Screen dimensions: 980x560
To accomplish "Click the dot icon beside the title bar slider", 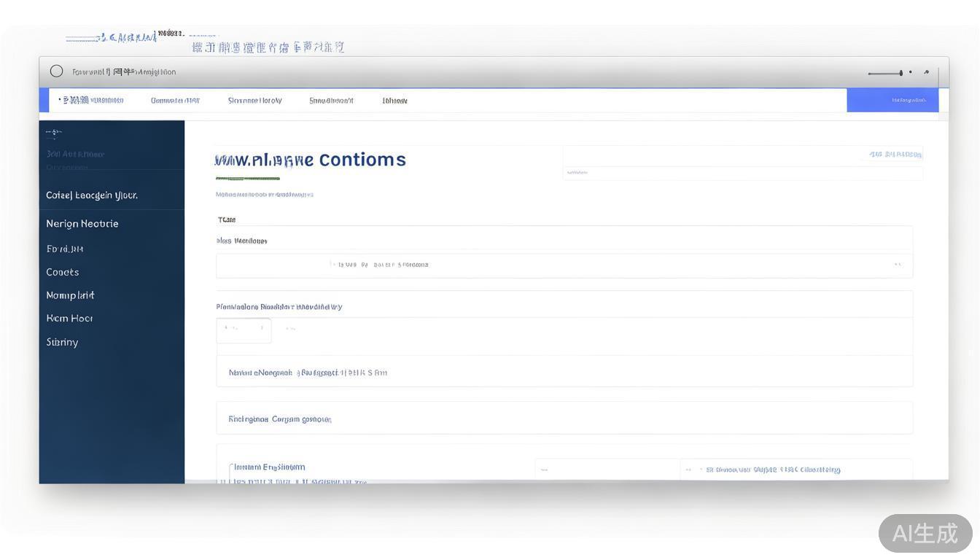I will point(910,72).
